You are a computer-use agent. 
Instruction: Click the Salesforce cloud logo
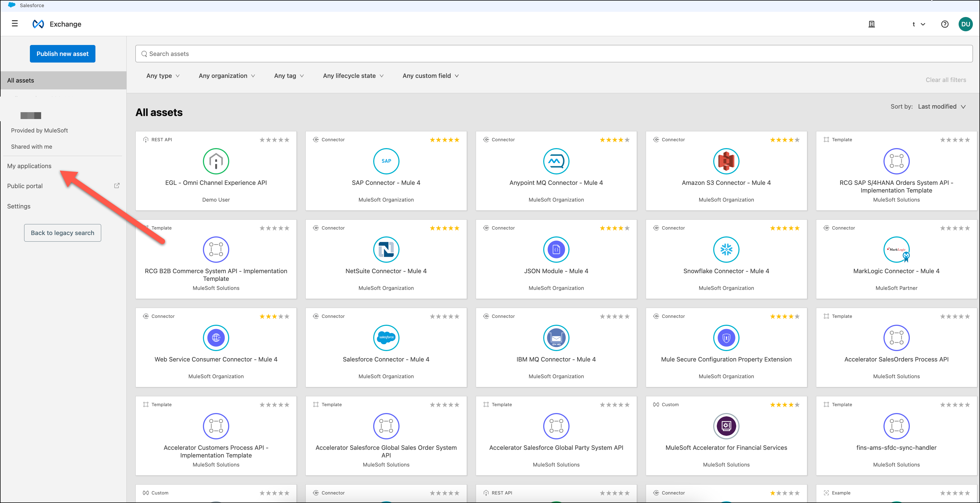[x=12, y=5]
